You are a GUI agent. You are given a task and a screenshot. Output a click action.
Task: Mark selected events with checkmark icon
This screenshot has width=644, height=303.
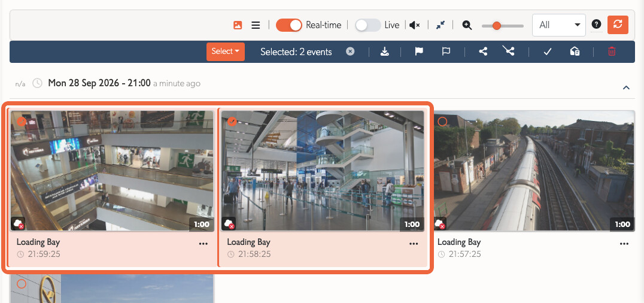click(546, 52)
